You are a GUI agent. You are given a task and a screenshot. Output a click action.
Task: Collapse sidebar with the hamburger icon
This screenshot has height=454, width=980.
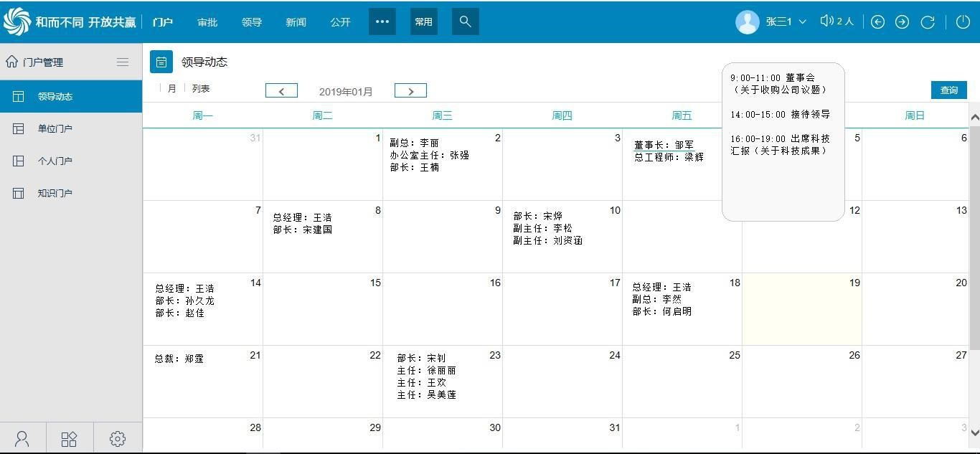[123, 62]
